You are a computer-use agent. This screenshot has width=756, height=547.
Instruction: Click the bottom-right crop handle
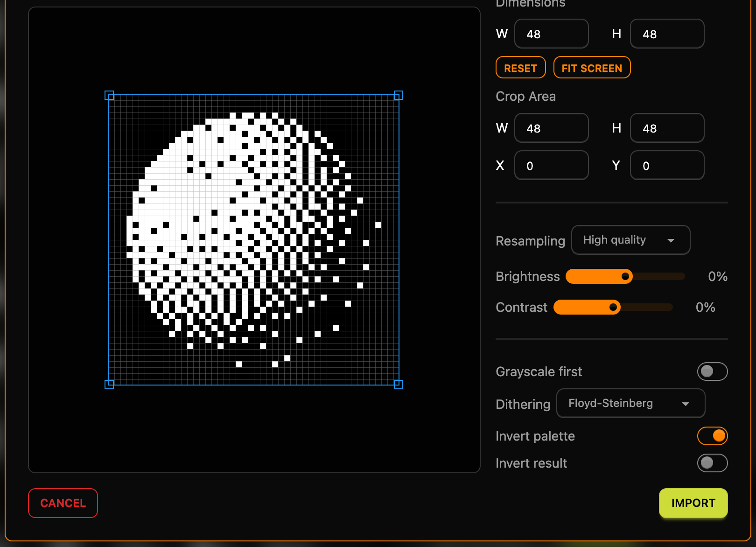(399, 385)
